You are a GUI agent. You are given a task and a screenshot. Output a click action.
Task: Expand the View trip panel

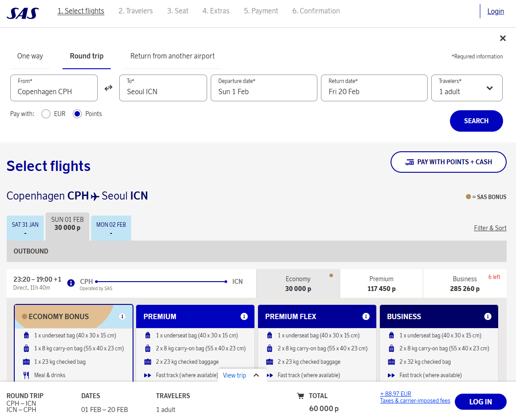click(x=241, y=375)
